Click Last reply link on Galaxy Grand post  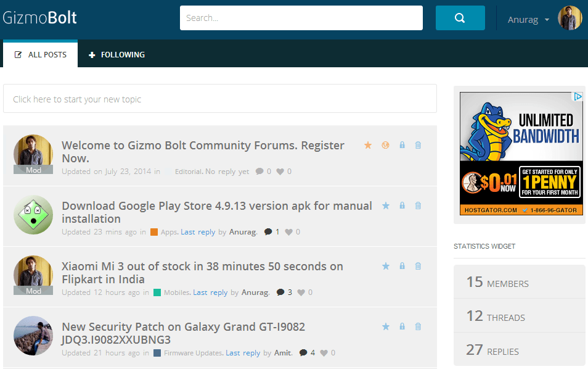[243, 353]
